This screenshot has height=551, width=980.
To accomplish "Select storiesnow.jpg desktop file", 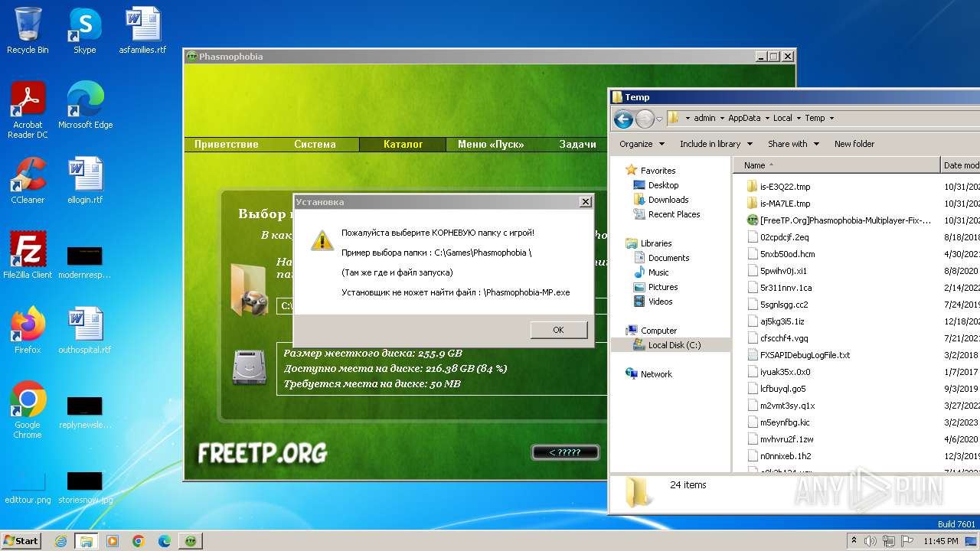I will click(x=85, y=488).
